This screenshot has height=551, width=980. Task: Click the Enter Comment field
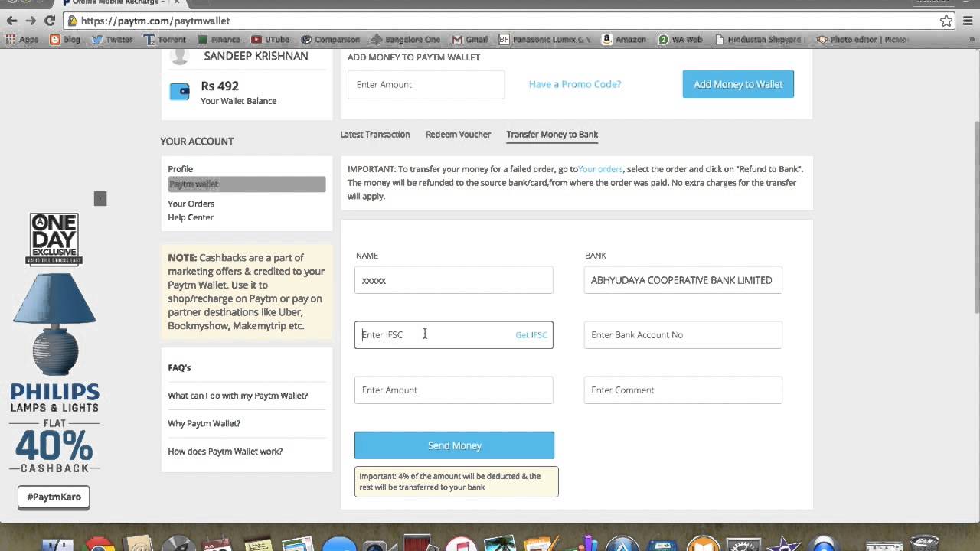pos(683,390)
